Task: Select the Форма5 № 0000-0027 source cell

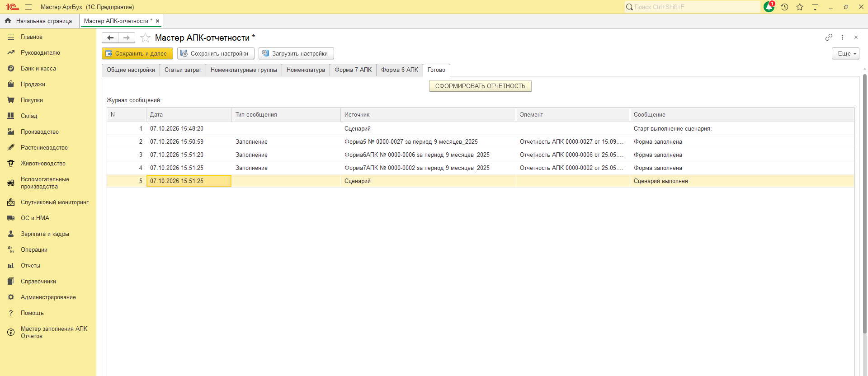Action: (x=428, y=142)
